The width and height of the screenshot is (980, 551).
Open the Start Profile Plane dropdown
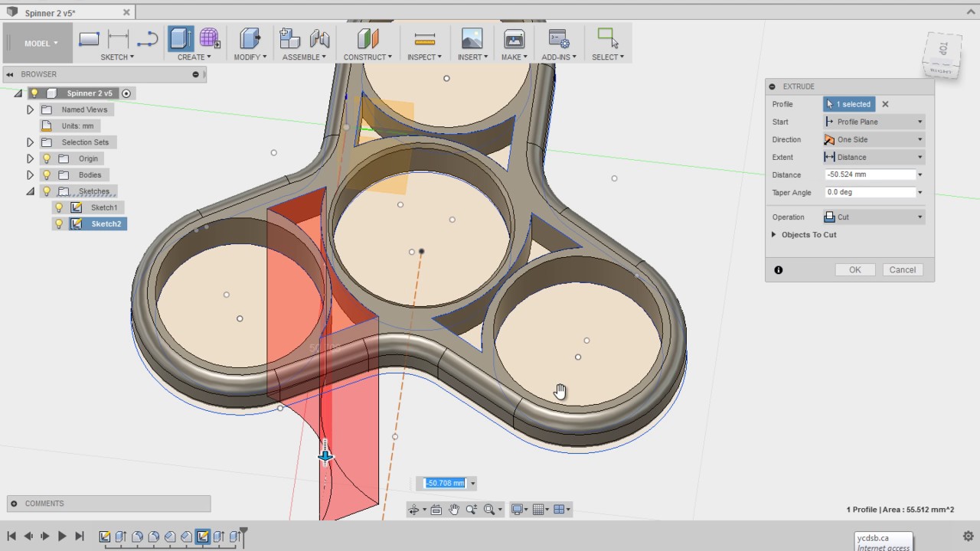click(874, 122)
